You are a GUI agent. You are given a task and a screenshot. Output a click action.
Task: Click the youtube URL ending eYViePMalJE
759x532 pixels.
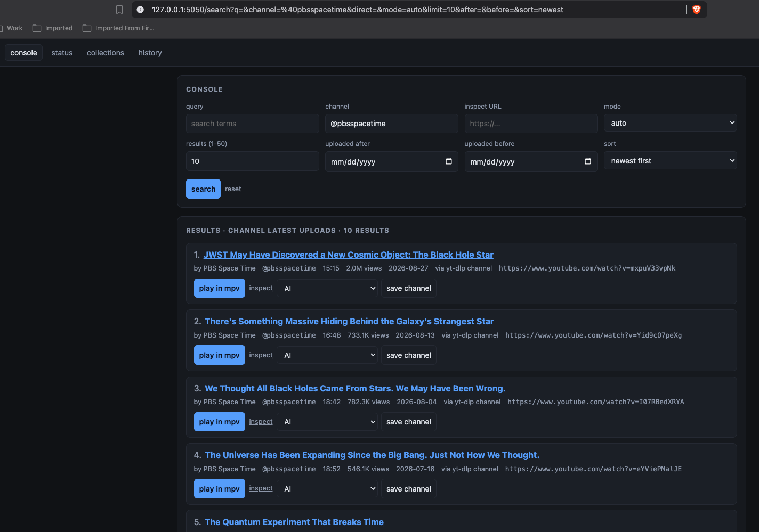tap(593, 469)
